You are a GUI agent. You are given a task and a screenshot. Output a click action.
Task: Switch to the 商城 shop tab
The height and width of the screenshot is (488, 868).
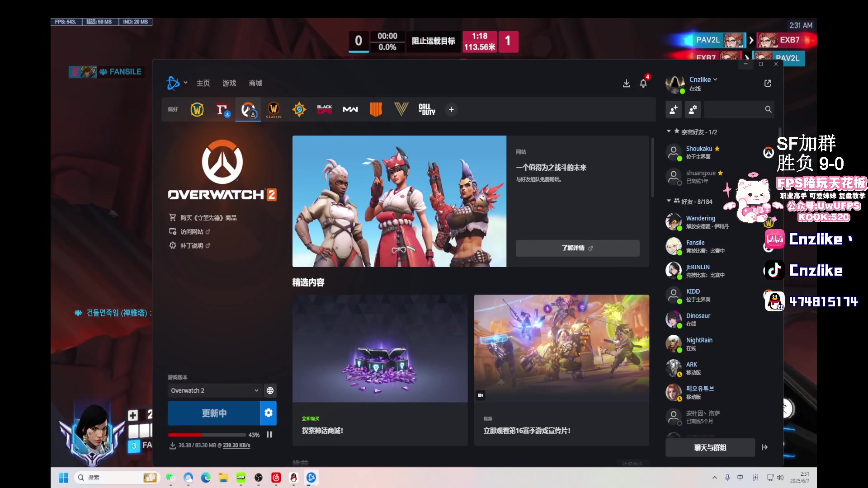[255, 83]
